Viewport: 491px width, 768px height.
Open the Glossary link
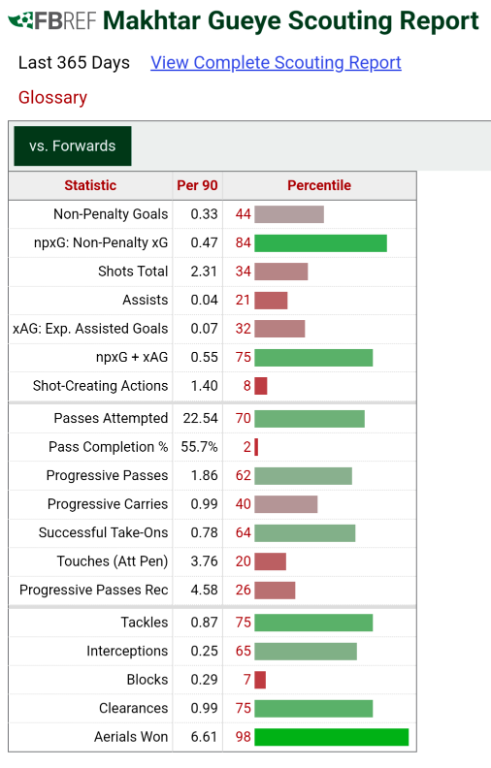click(x=52, y=97)
